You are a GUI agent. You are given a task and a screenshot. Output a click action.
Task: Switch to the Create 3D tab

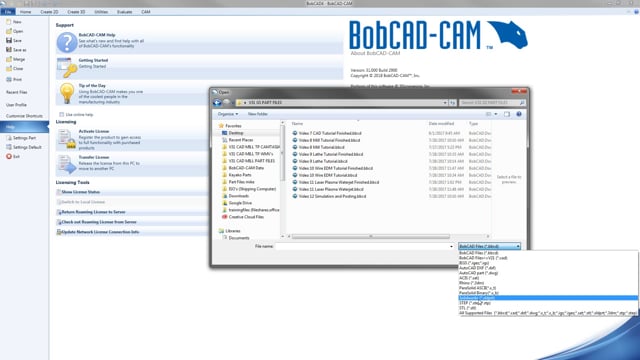[76, 12]
